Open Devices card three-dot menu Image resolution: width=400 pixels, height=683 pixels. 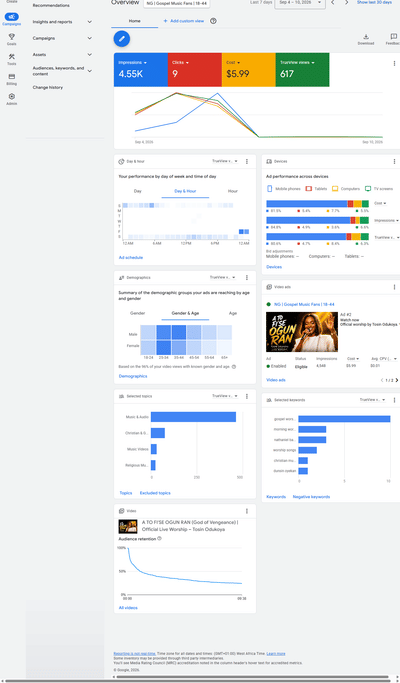(x=395, y=161)
